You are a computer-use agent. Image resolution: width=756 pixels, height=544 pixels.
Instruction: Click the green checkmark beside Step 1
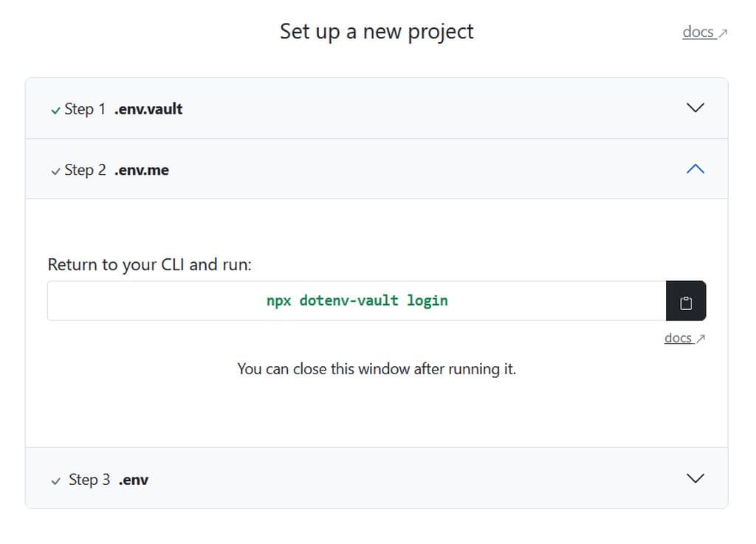click(x=56, y=109)
